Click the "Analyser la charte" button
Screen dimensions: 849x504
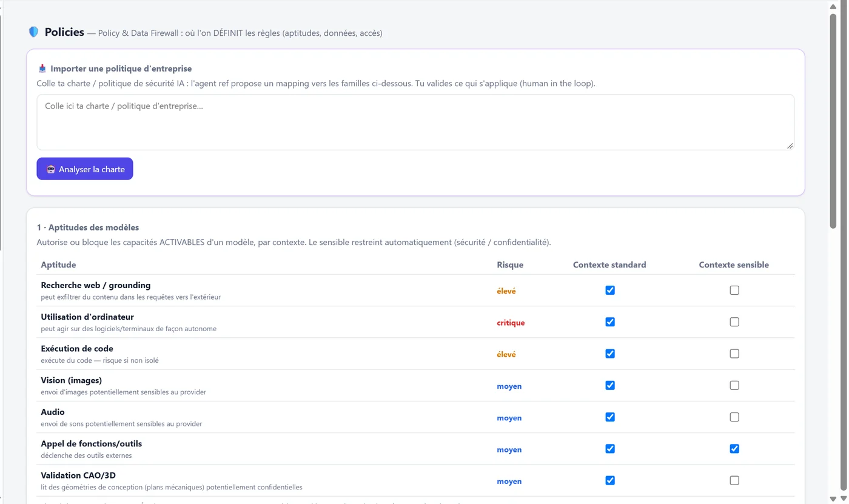[x=85, y=169]
